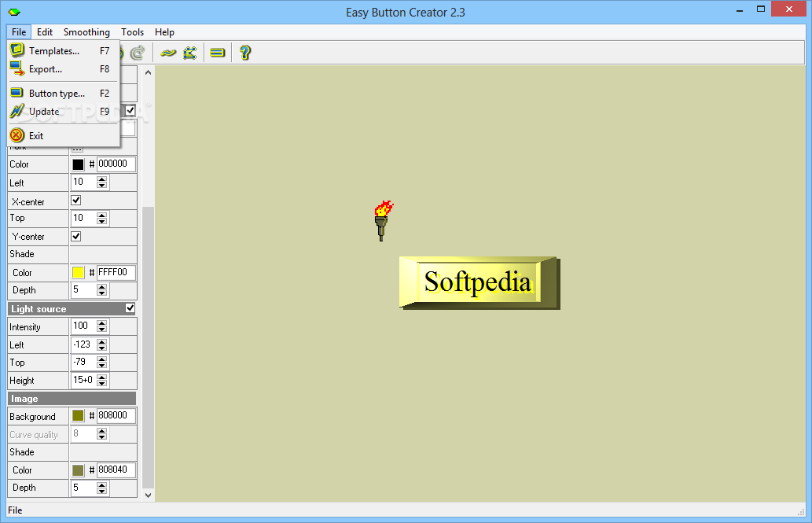
Task: Decrease the text Top value spinner
Action: pos(102,222)
